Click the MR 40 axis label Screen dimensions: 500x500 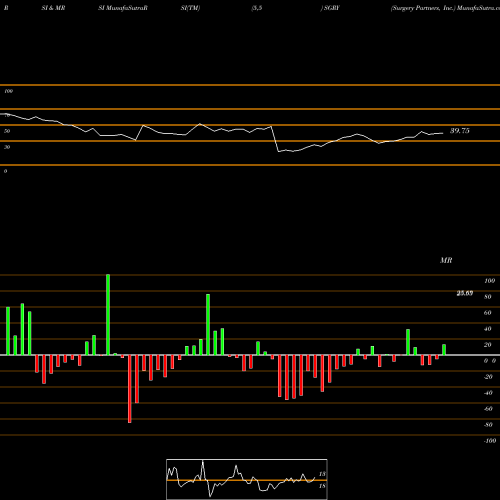(488, 329)
